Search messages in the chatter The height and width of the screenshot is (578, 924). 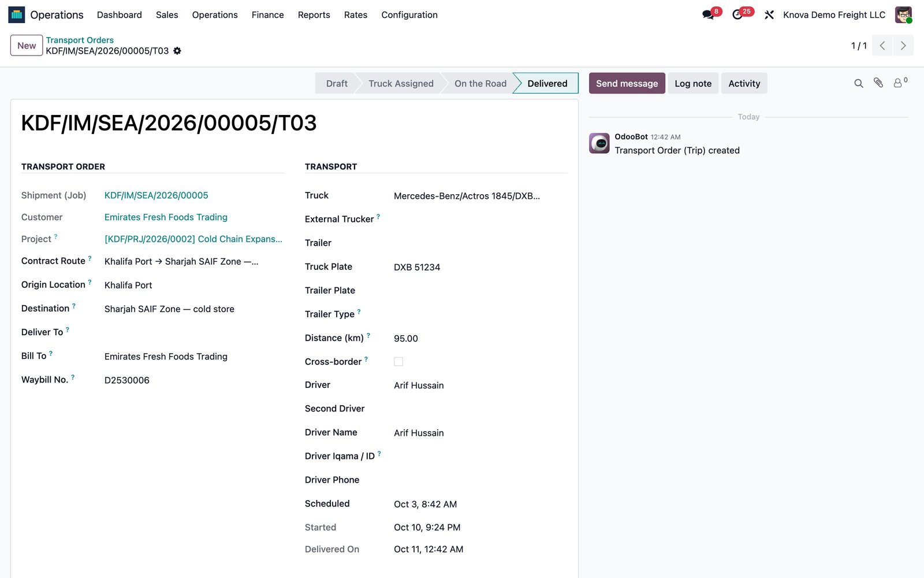tap(859, 84)
